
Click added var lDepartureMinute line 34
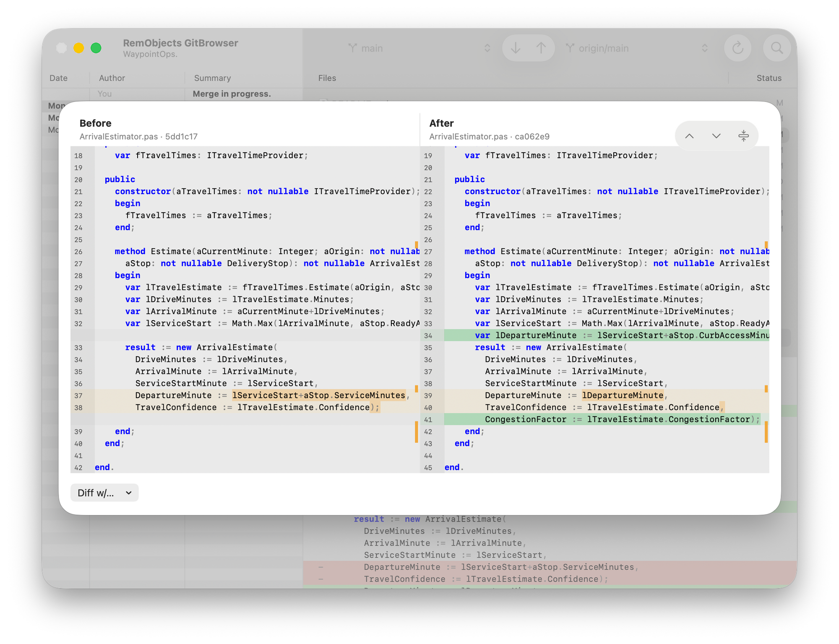(x=606, y=335)
